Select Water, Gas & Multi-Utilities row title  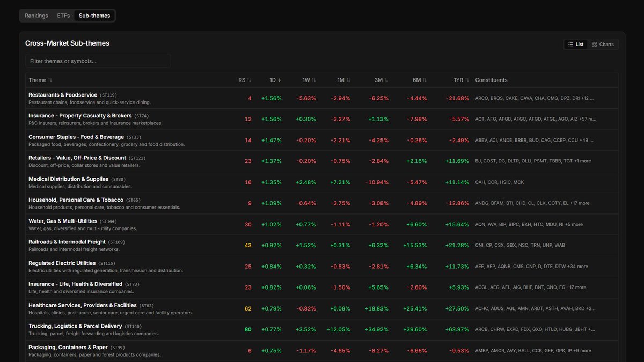pos(63,221)
